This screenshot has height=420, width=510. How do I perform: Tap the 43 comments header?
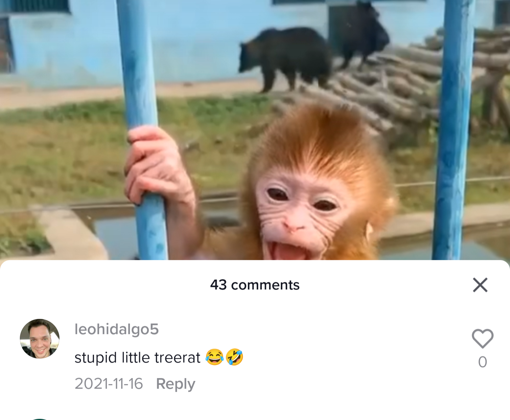(255, 285)
